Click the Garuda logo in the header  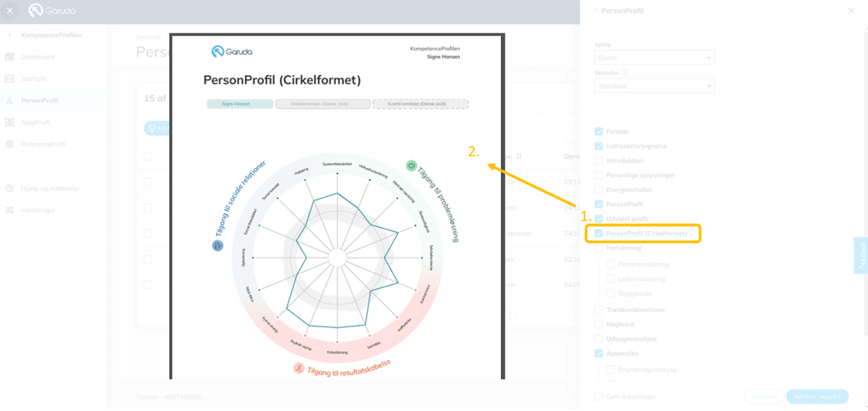(x=52, y=10)
